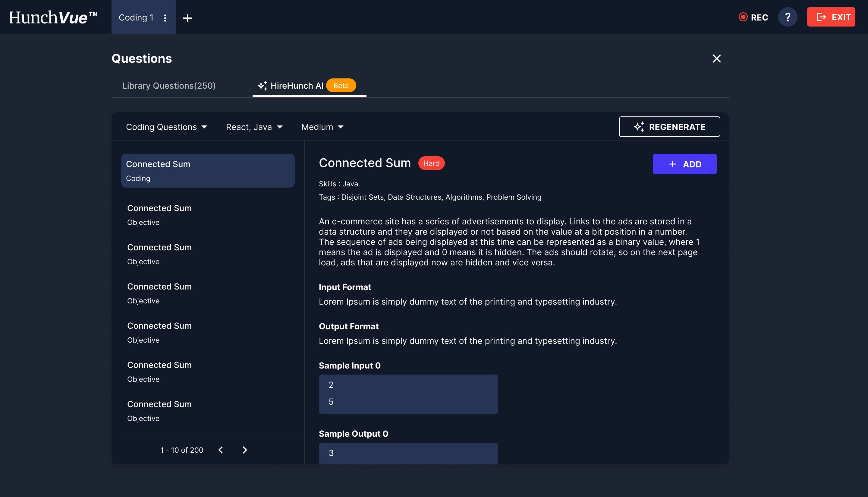Exit the session using the EXIT button

click(x=831, y=17)
